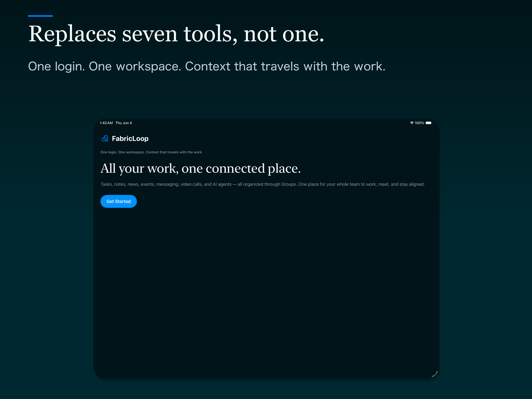Click the large subtitle beginning 'One login. One workspace.'
The width and height of the screenshot is (532, 399).
tap(207, 66)
